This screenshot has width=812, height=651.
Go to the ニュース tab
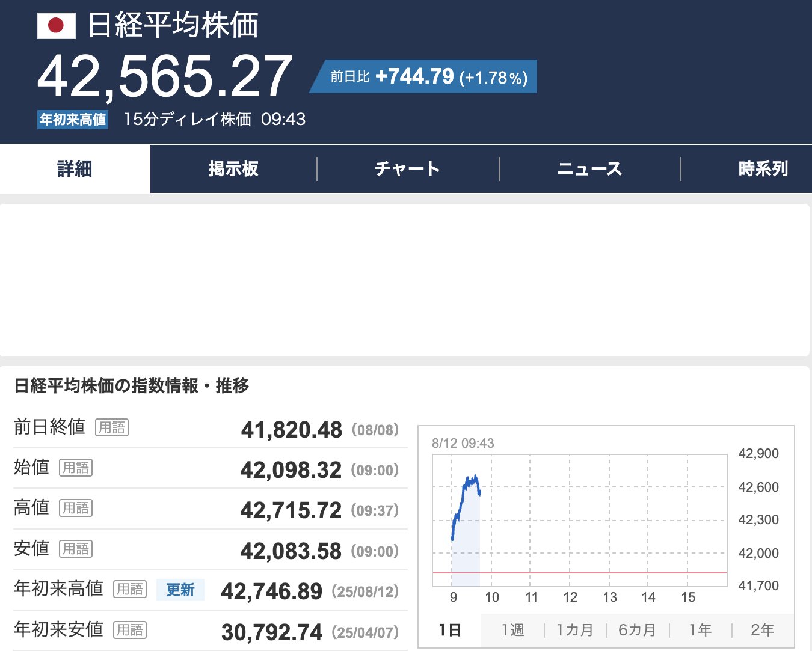click(x=590, y=169)
